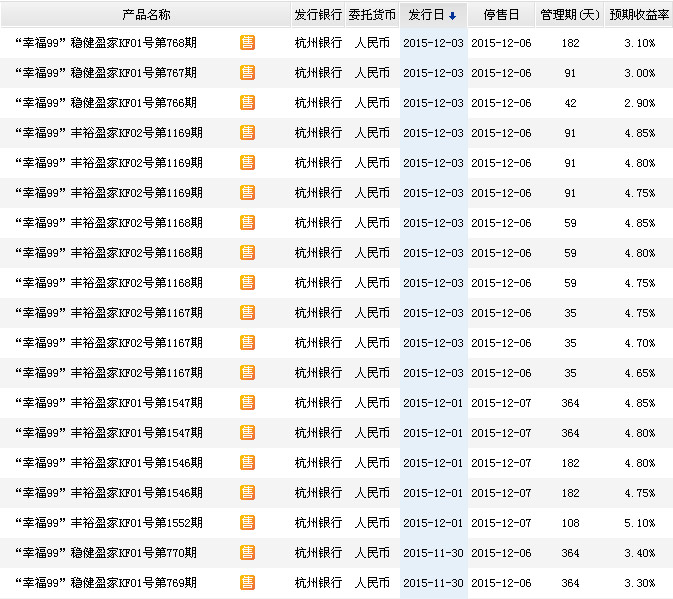
Task: Sort by the 产品名称 column header
Action: tap(146, 15)
